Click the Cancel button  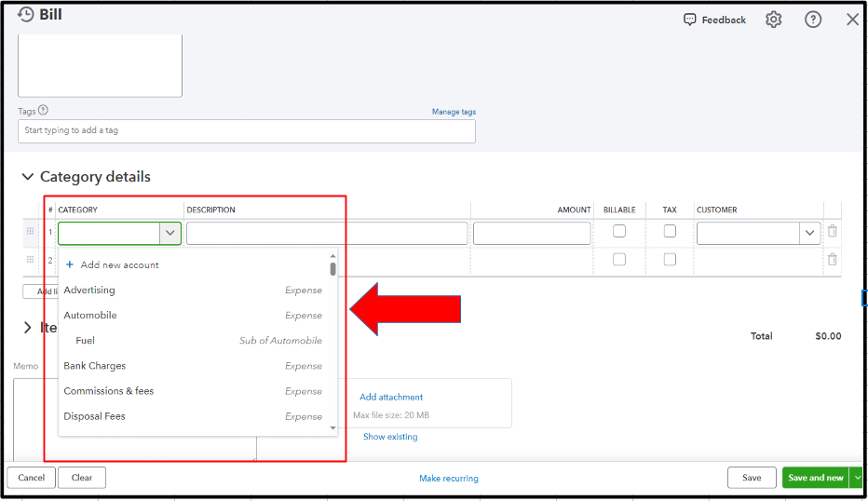pos(31,477)
